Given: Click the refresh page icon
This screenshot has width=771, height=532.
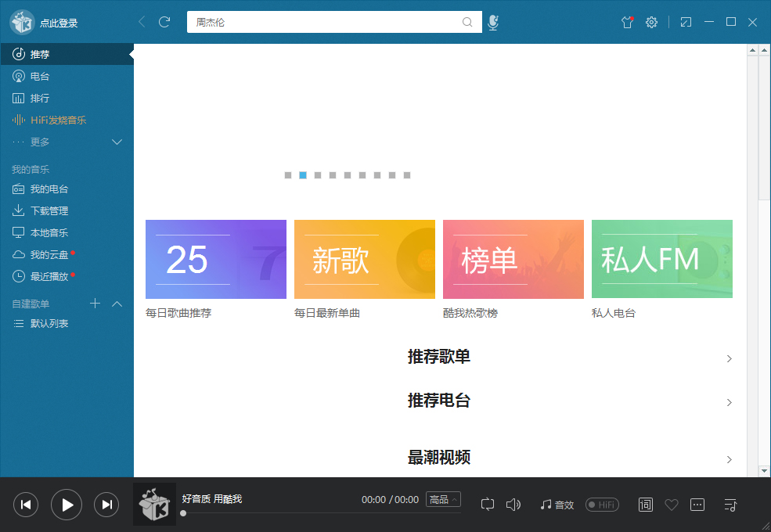Looking at the screenshot, I should tap(164, 22).
